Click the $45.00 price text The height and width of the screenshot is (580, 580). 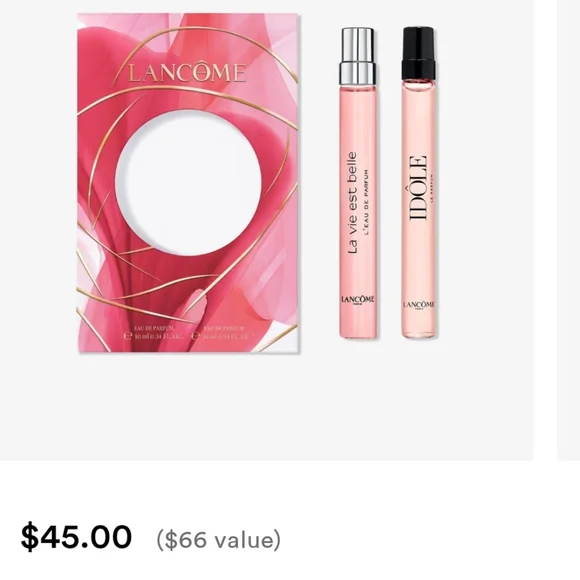tap(76, 536)
